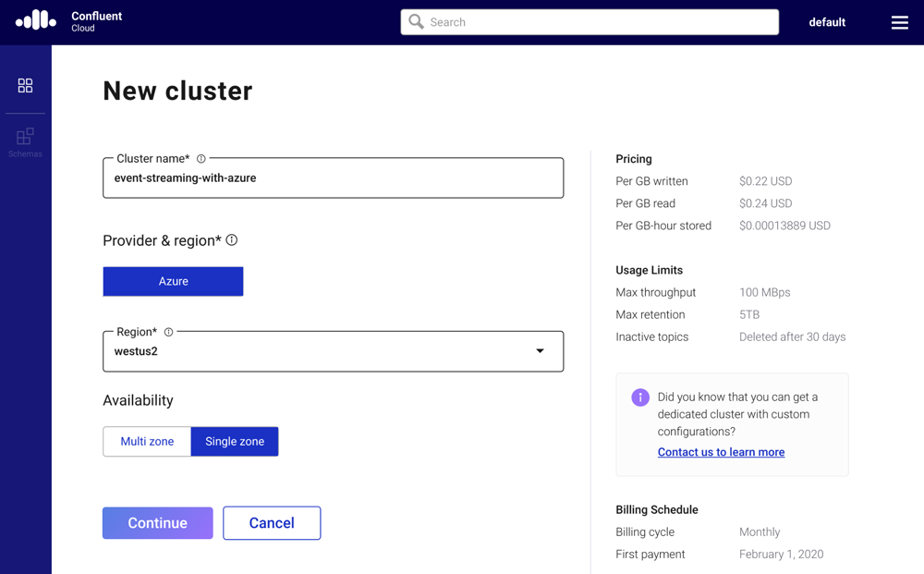This screenshot has width=924, height=574.
Task: Choose Azure as the provider
Action: (x=174, y=281)
